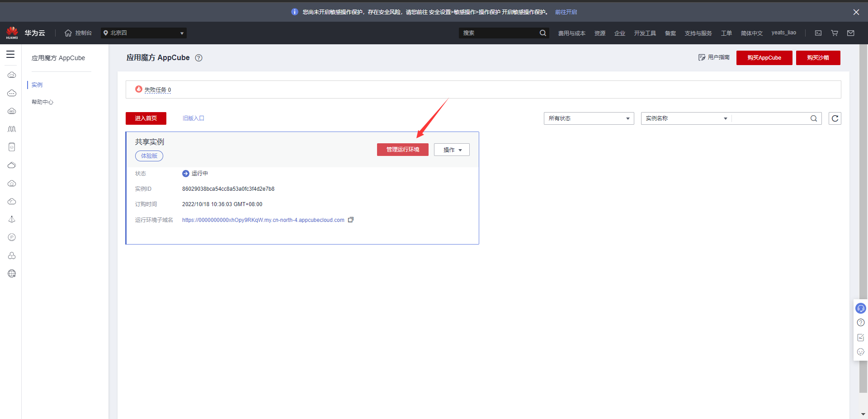
Task: Click the instance name search input
Action: click(771, 118)
